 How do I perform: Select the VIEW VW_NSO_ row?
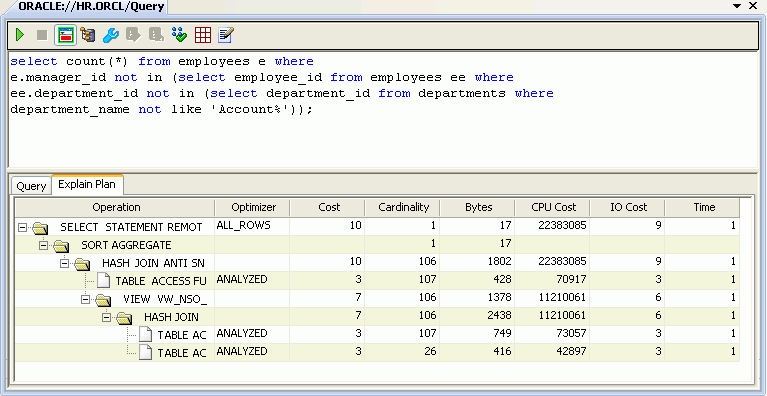tap(377, 298)
